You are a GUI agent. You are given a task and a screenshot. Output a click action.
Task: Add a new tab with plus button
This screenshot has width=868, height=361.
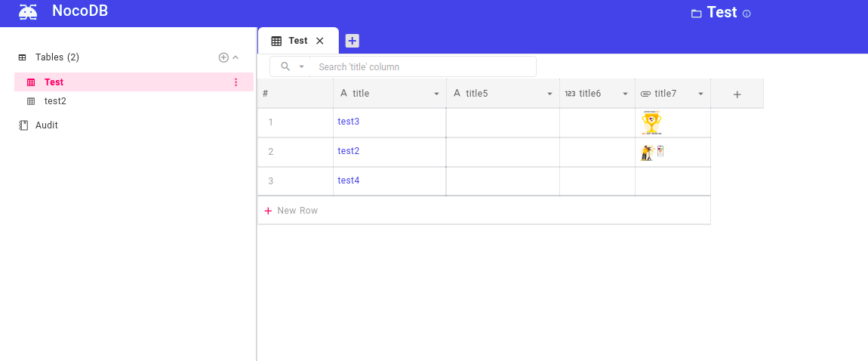352,41
